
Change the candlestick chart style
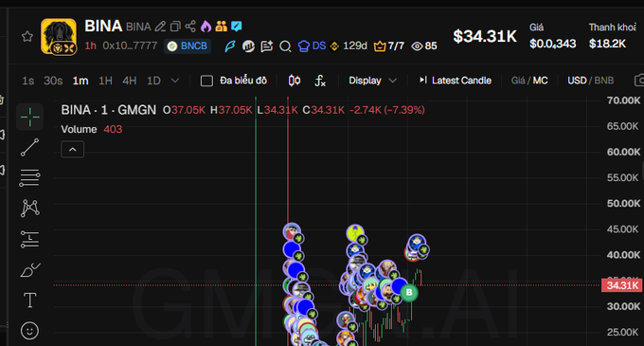(x=295, y=81)
